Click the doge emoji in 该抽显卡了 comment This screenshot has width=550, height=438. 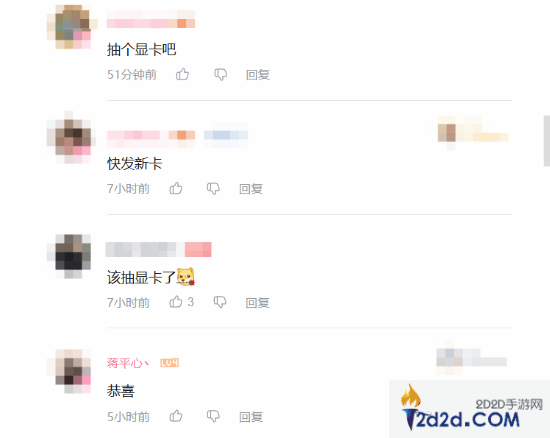186,276
